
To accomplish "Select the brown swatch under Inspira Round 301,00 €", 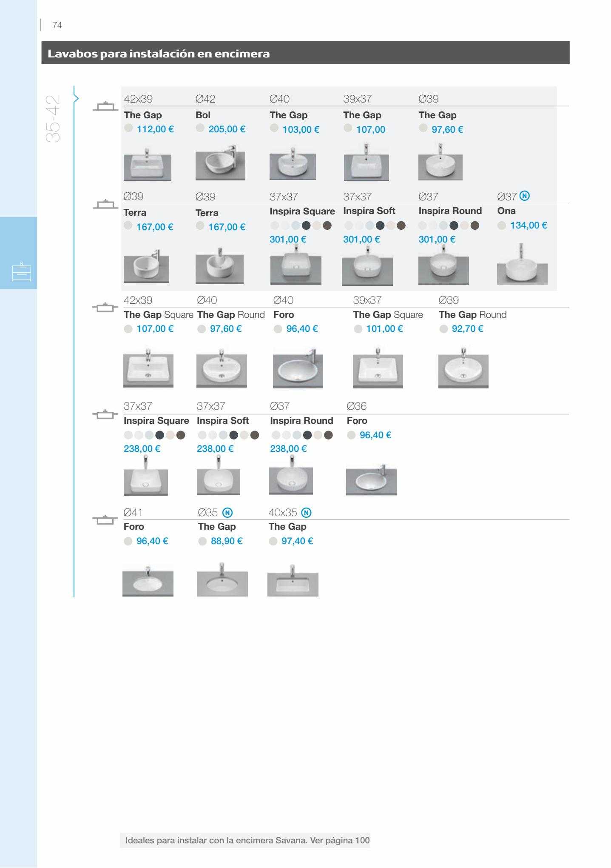I will click(x=475, y=226).
